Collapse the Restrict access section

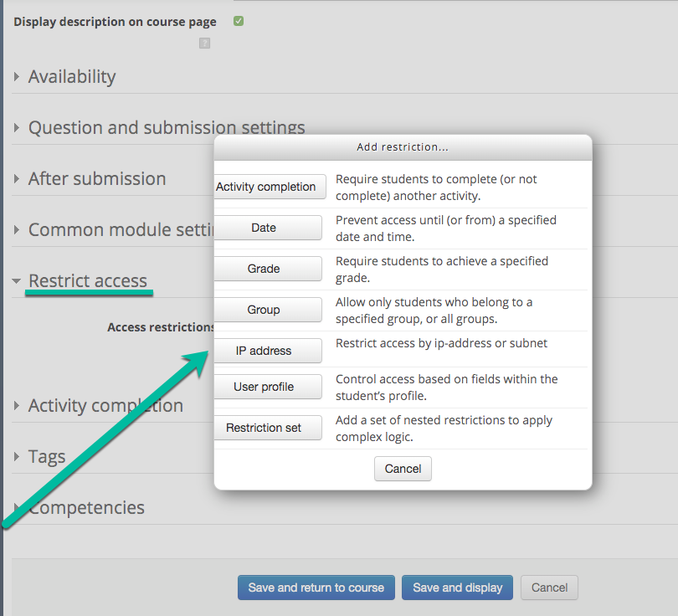88,280
